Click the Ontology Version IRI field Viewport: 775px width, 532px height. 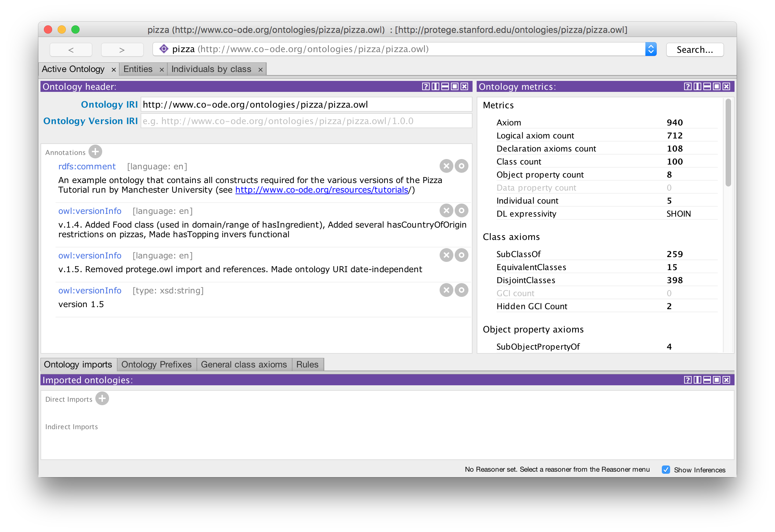click(x=306, y=121)
